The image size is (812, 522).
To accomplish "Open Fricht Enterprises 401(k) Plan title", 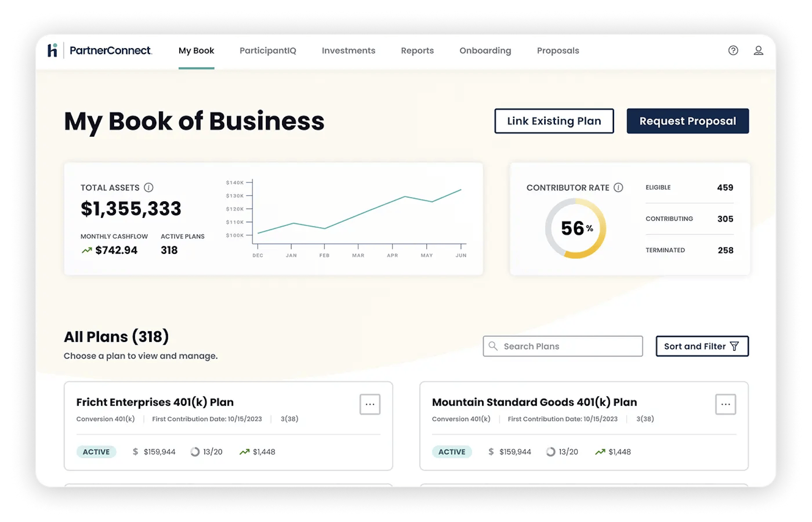I will tap(155, 402).
